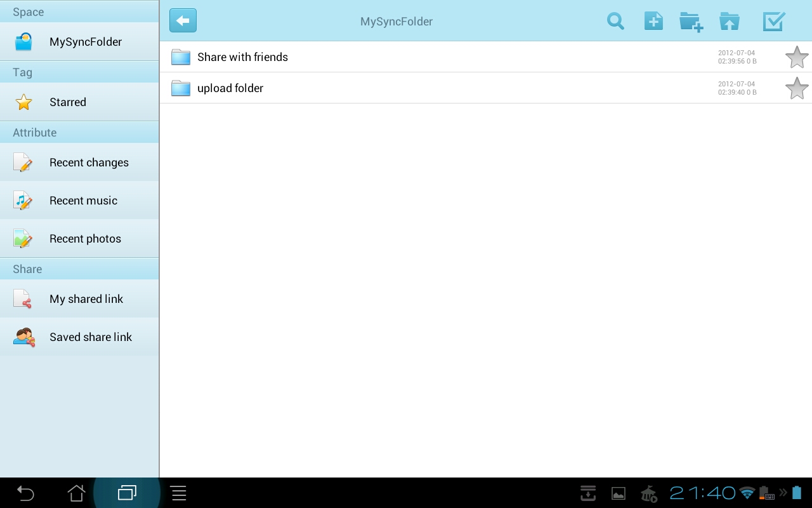812x508 pixels.
Task: Tap the recent apps button
Action: (127, 493)
